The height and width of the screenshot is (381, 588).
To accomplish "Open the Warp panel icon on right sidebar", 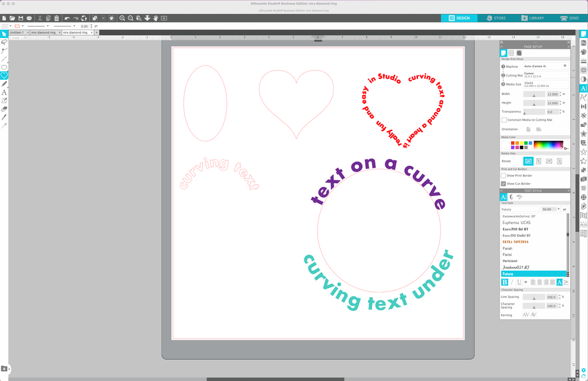I will pyautogui.click(x=583, y=215).
